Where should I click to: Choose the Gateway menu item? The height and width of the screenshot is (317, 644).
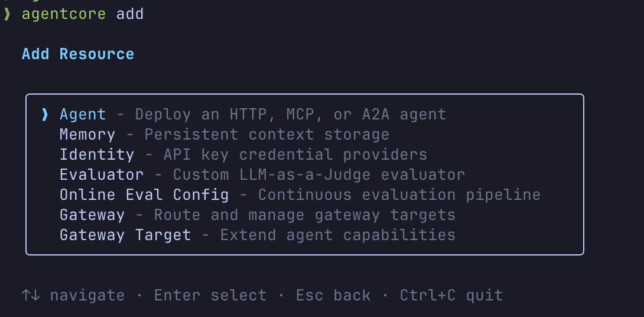92,215
